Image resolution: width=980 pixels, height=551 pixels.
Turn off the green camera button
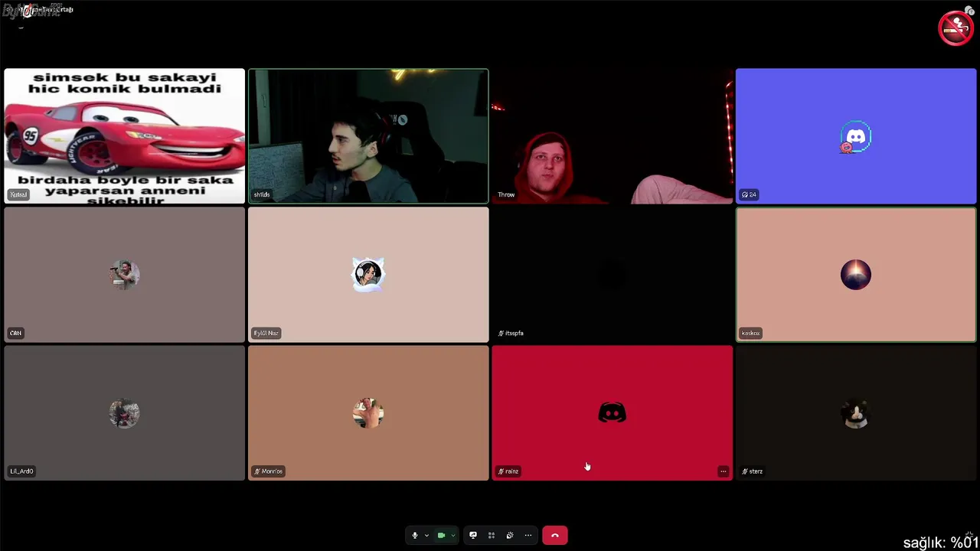tap(441, 536)
